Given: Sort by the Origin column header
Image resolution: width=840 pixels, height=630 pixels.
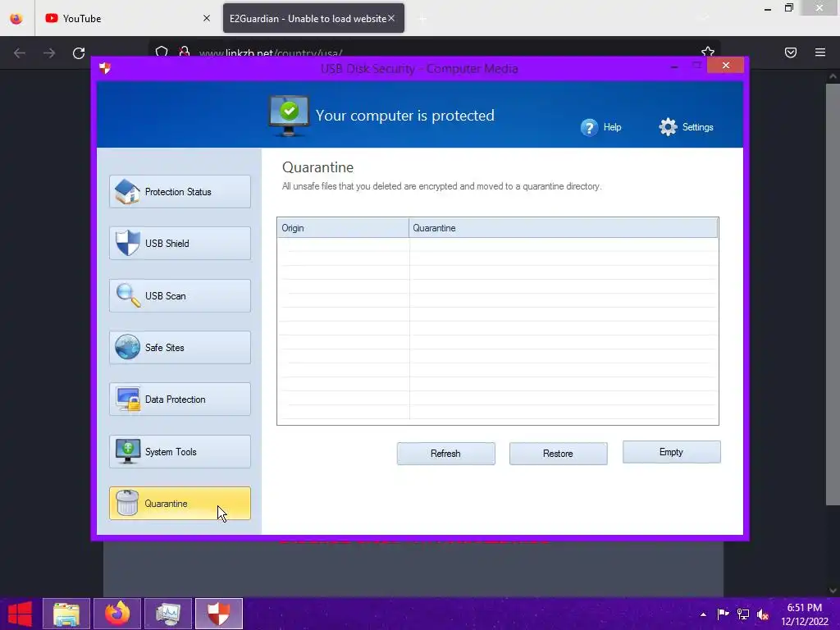Looking at the screenshot, I should click(343, 228).
